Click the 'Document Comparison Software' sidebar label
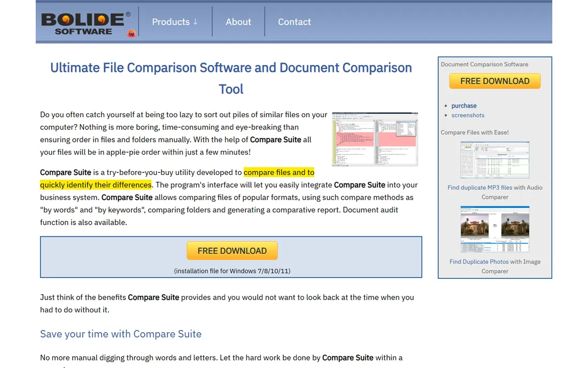 click(484, 64)
